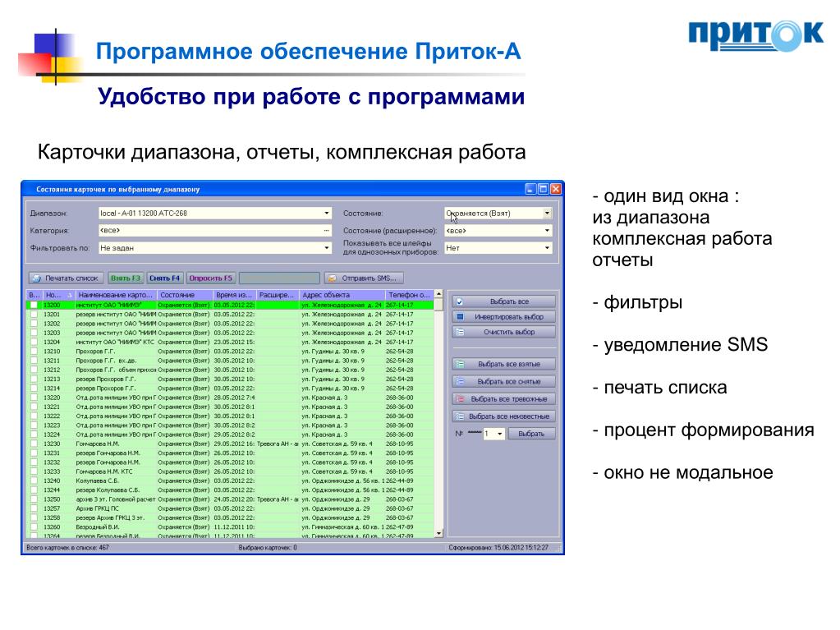Image resolution: width=840 pixels, height=630 pixels.
Task: Select row резерв Прохоров Г.Г. 13213
Action: (231, 379)
